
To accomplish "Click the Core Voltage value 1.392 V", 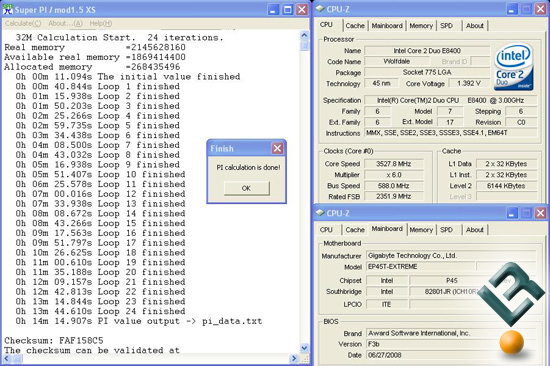I will pos(469,84).
